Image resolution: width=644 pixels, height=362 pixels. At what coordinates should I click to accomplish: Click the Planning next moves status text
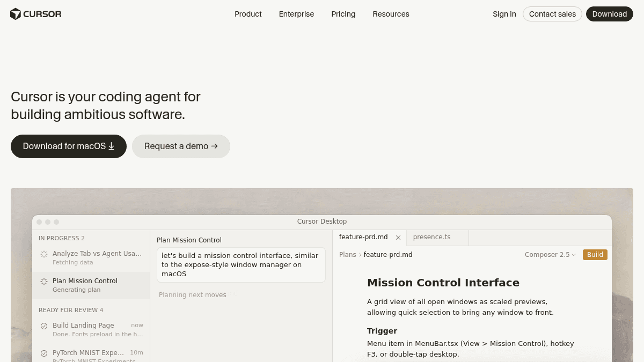193,295
